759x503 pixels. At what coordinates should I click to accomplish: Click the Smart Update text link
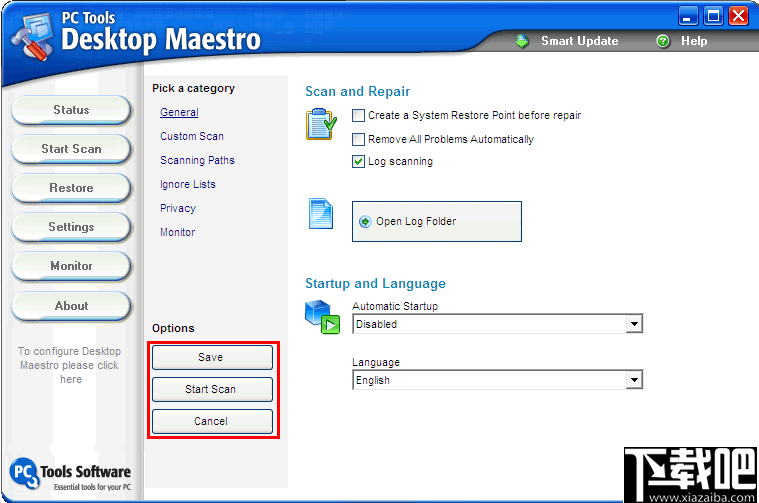click(579, 41)
